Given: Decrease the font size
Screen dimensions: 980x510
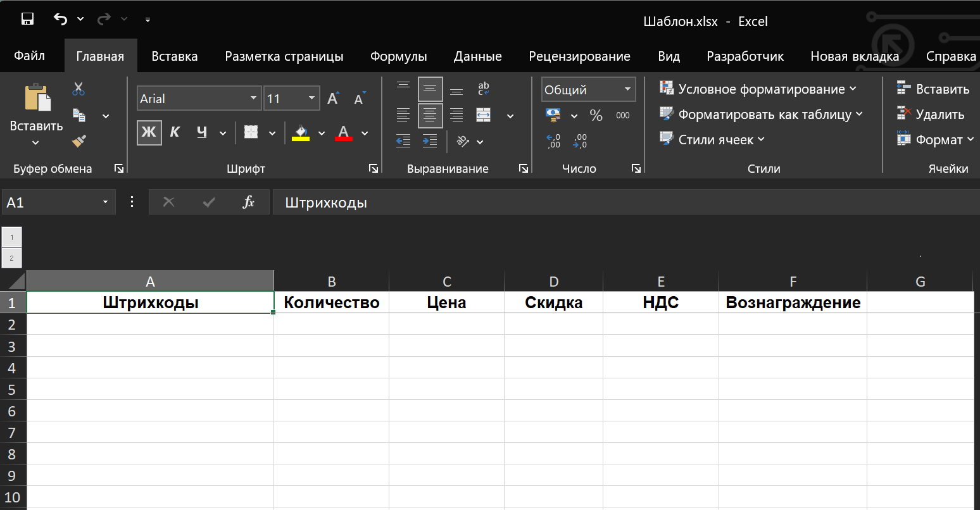Looking at the screenshot, I should tap(360, 99).
